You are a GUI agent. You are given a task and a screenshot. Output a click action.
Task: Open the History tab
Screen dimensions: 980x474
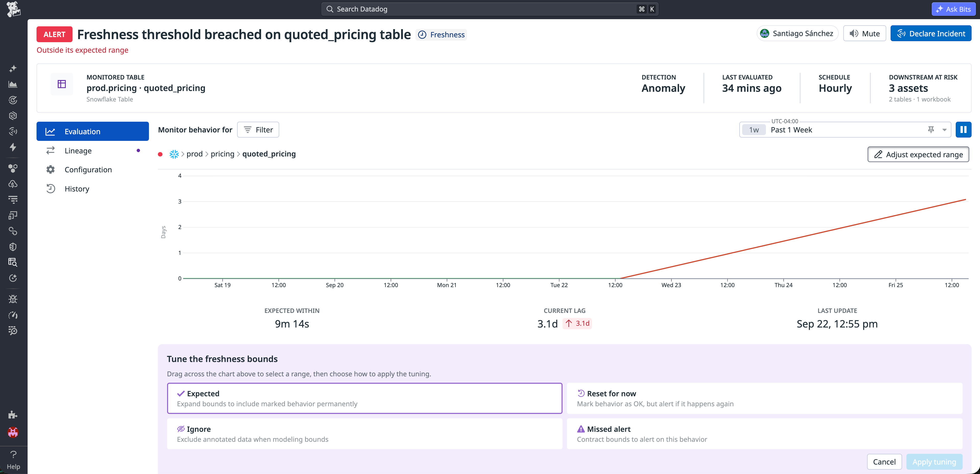click(x=92, y=188)
